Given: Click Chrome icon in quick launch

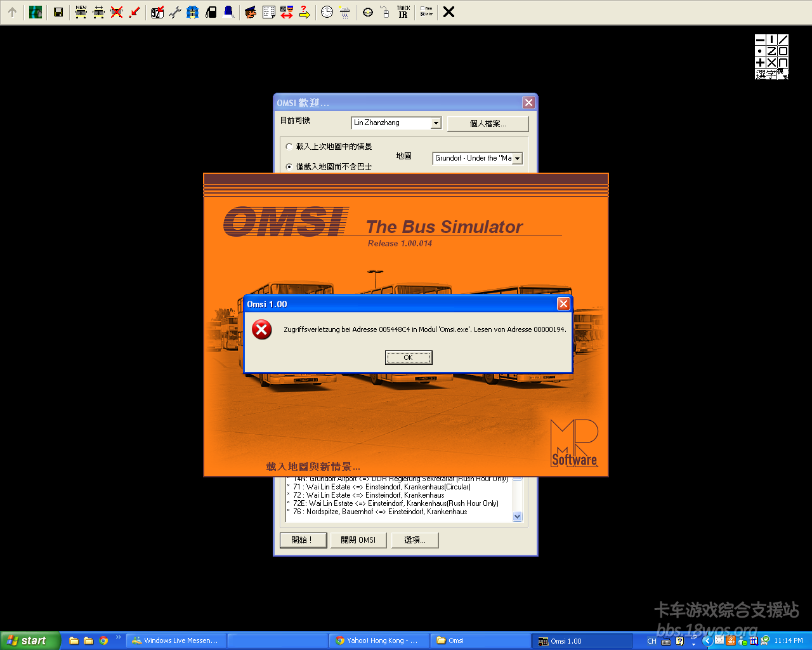Looking at the screenshot, I should [103, 640].
